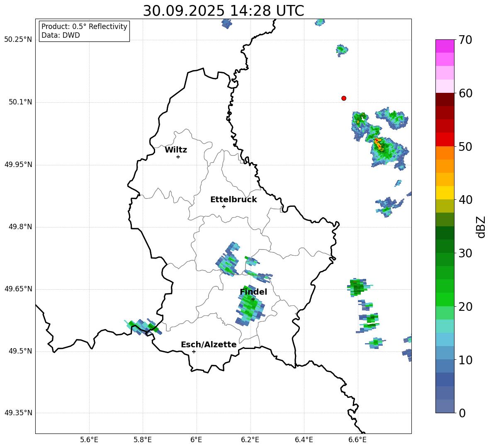
Task: Pick the bright red colorbar swatch above 50
Action: [445, 139]
